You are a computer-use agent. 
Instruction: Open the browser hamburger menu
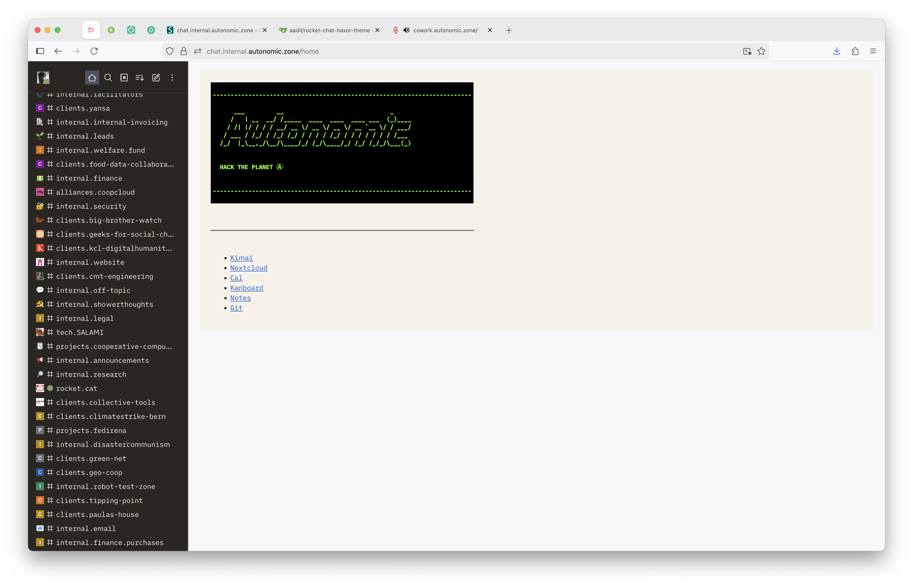click(x=873, y=51)
